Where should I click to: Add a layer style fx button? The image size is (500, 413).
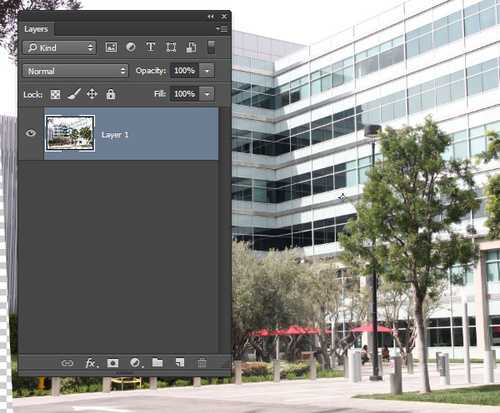pos(91,363)
